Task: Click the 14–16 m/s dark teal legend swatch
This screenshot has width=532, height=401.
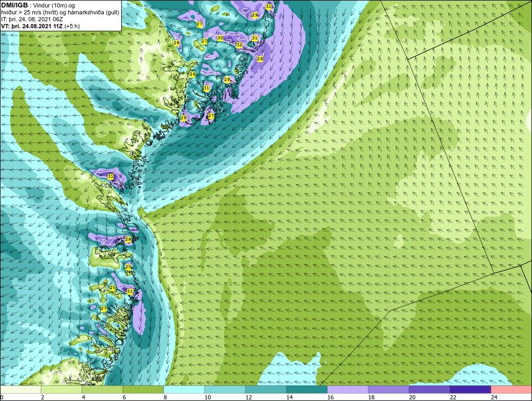Action: pos(307,389)
